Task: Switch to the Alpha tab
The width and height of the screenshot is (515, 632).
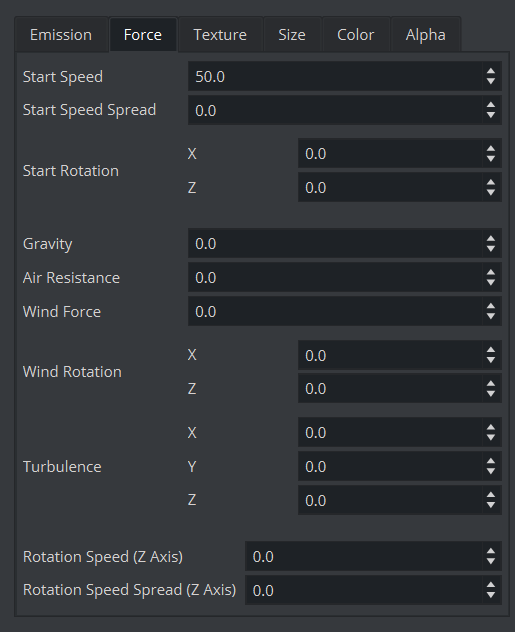Action: pos(426,35)
